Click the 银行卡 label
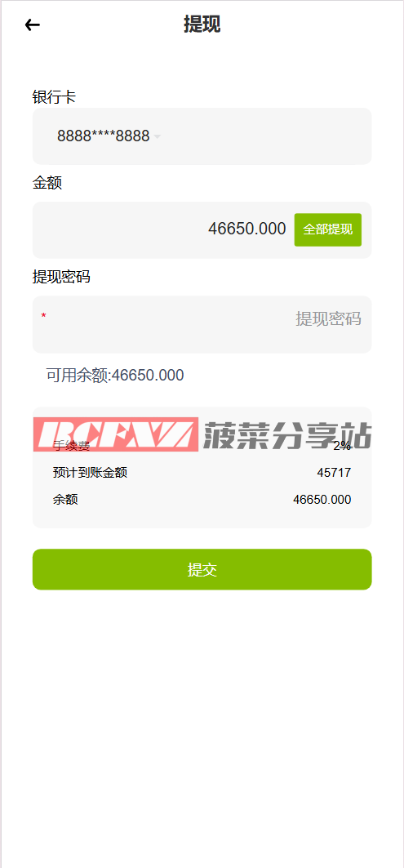Screen dimensions: 404x868 click(x=54, y=97)
